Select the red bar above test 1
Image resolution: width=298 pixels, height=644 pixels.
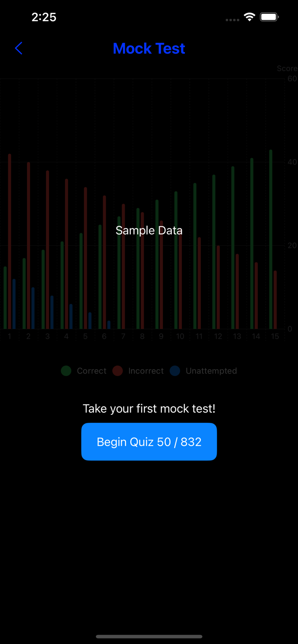(x=9, y=240)
